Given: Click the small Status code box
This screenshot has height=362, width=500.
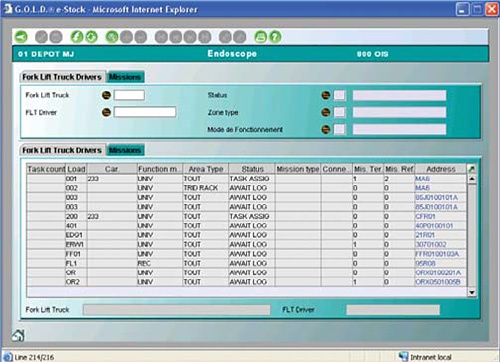Looking at the screenshot, I should 340,95.
